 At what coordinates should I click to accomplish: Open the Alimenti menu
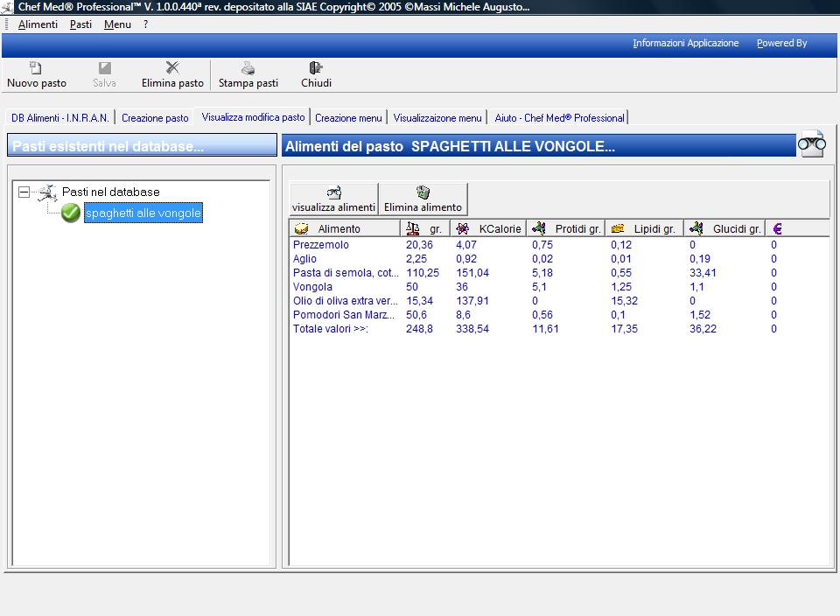[x=38, y=24]
